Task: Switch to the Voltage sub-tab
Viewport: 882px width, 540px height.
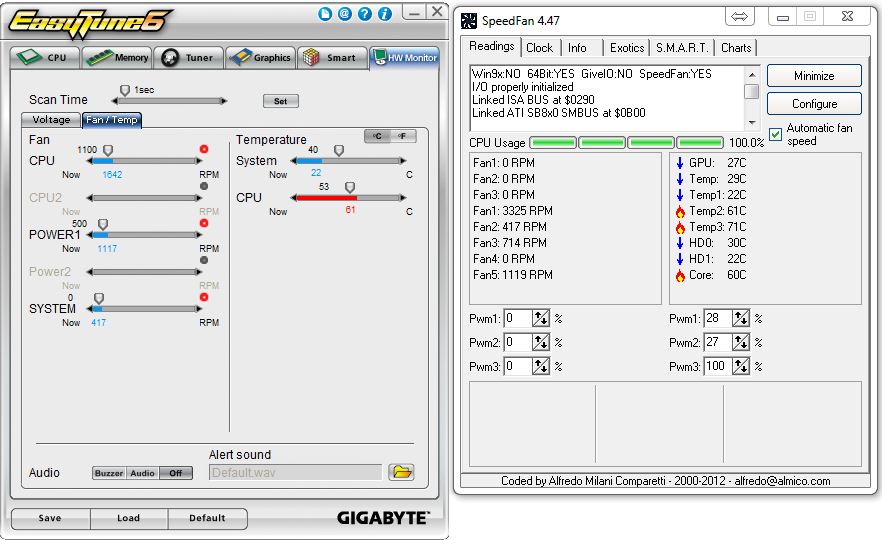Action: 51,120
